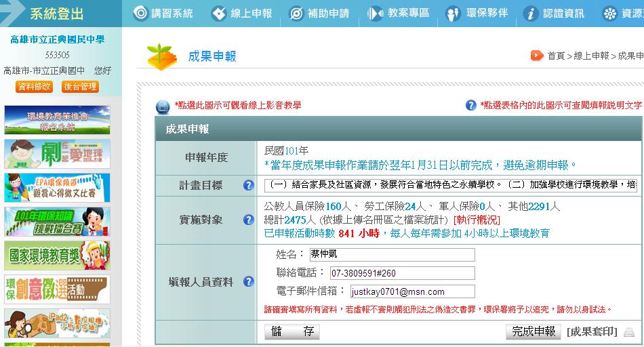Image resolution: width=644 pixels, height=347 pixels.
Task: Click the online video tutorial icon
Action: [163, 106]
